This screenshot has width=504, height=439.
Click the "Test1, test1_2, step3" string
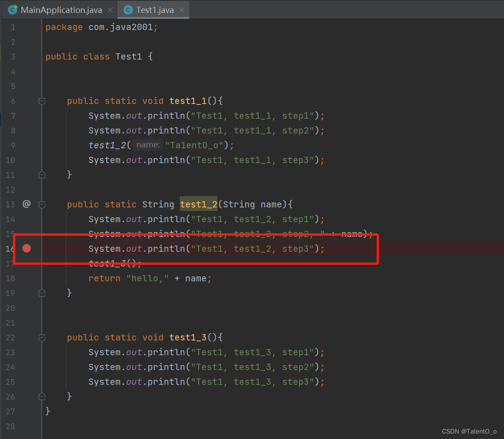click(252, 249)
